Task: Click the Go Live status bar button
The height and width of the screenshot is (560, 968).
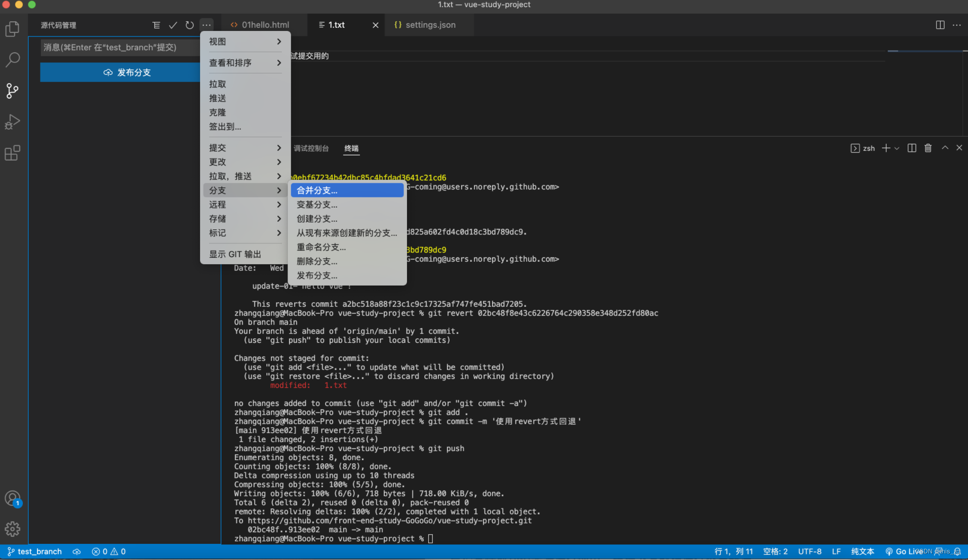Action: pyautogui.click(x=904, y=551)
